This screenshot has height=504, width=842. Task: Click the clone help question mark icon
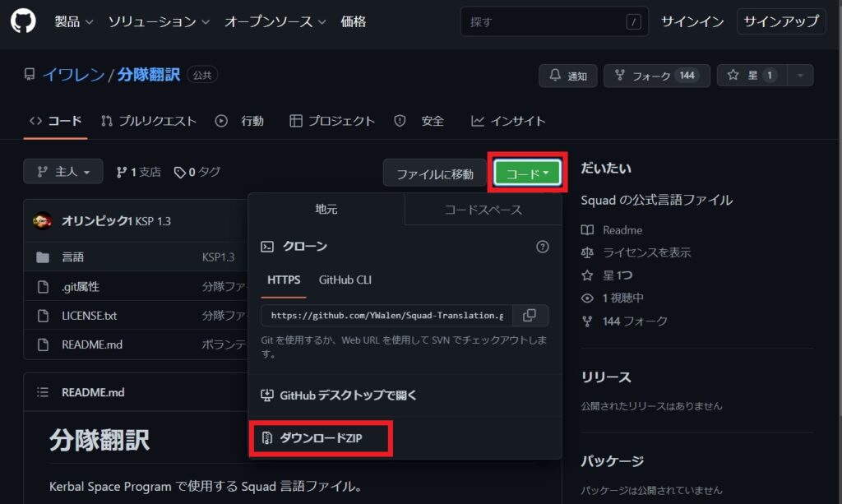click(x=543, y=247)
